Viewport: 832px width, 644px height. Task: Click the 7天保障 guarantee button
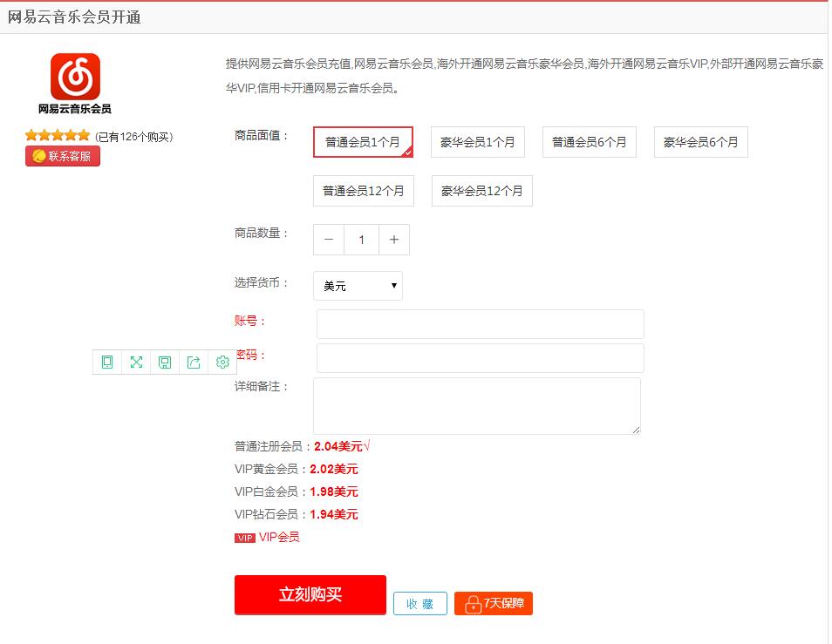point(494,604)
